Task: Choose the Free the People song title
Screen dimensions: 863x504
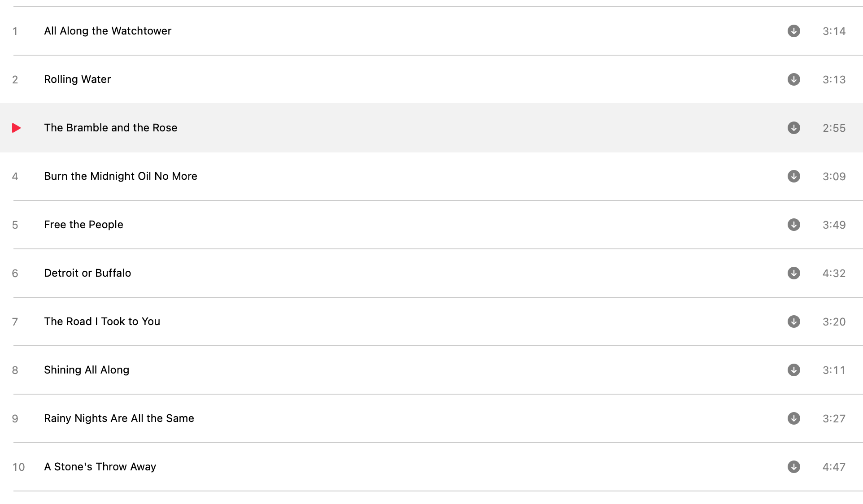Action: 83,225
